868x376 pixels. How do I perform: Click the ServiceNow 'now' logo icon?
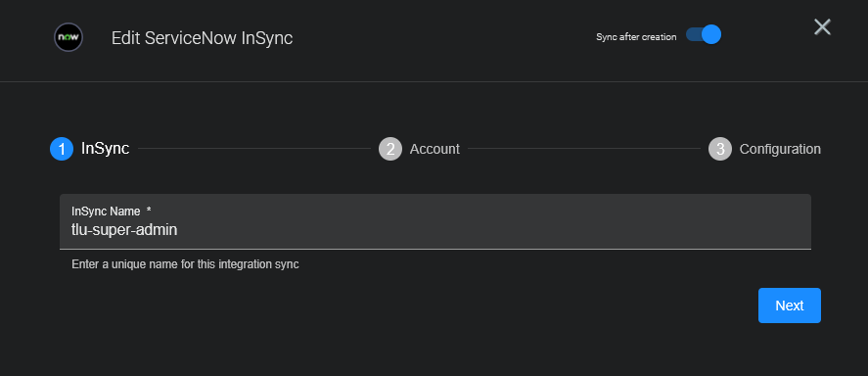pos(69,37)
